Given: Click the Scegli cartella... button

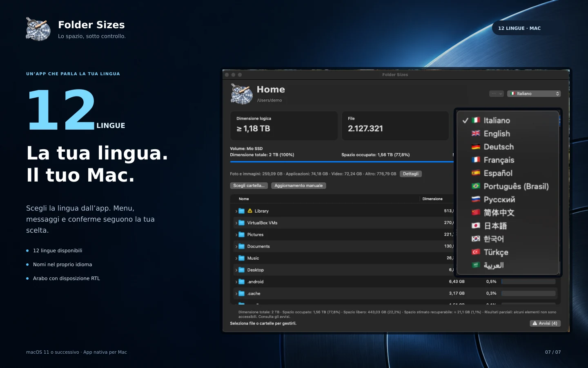Looking at the screenshot, I should (x=249, y=186).
